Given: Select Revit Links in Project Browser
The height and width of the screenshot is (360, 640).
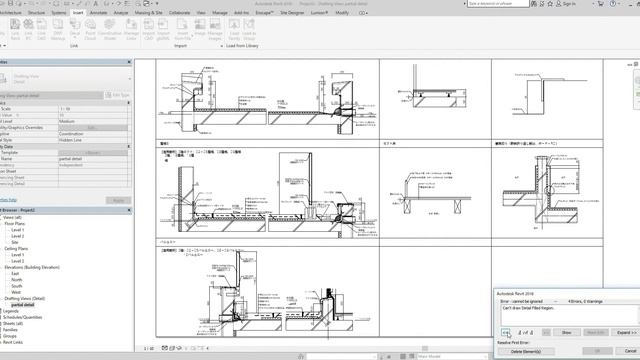Looking at the screenshot, I should tap(13, 342).
